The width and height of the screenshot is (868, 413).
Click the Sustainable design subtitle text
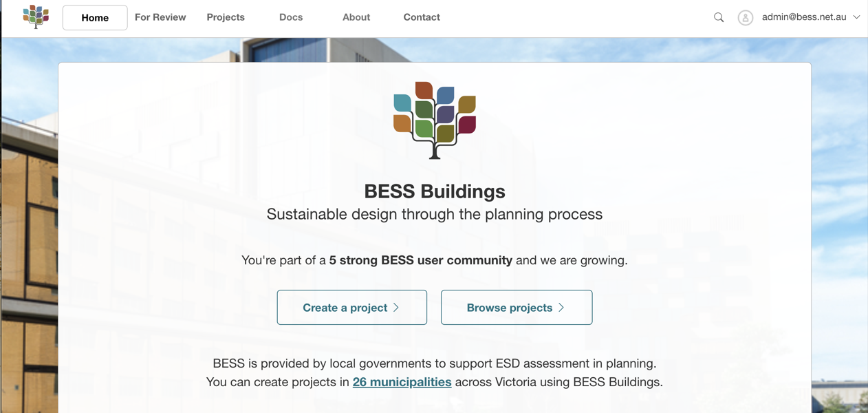click(435, 214)
